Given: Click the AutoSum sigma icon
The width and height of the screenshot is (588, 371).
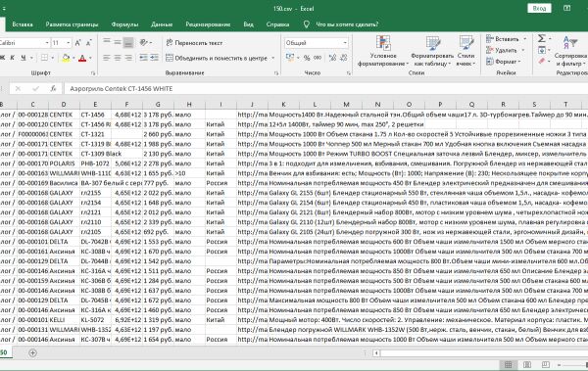Looking at the screenshot, I should pos(542,38).
